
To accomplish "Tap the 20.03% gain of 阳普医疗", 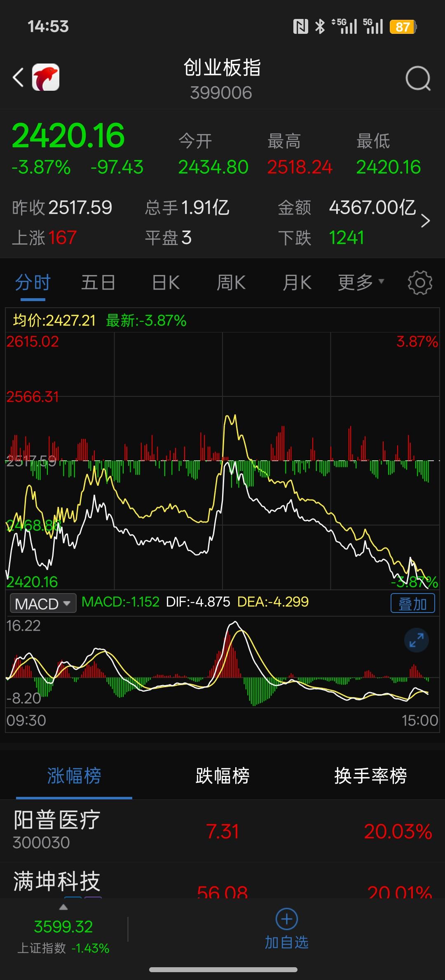I will click(398, 831).
